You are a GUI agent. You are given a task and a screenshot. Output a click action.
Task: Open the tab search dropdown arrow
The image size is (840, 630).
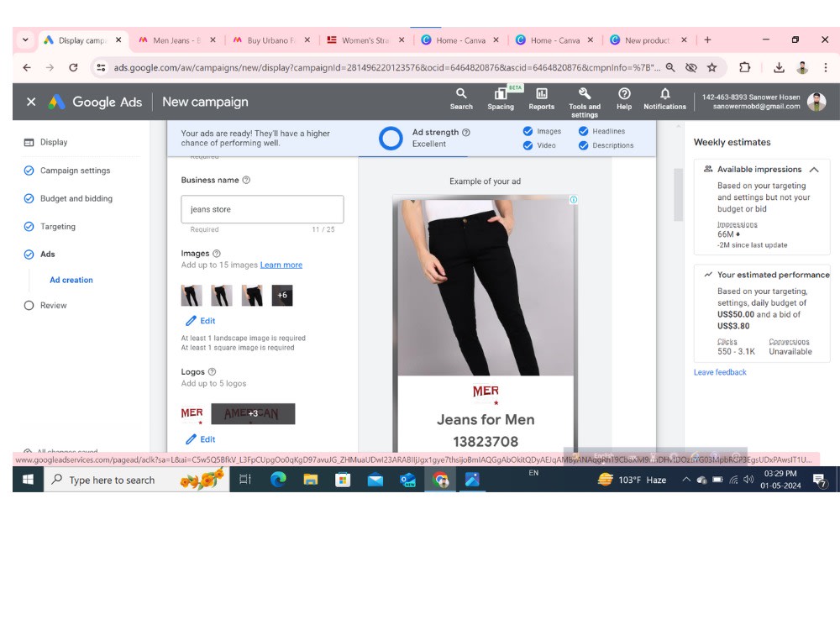click(25, 40)
